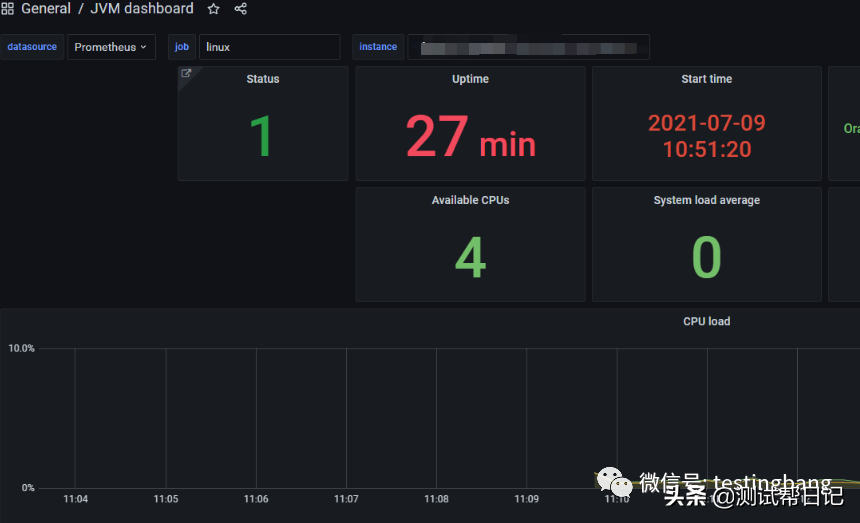Click the System load average value 0

tap(706, 257)
